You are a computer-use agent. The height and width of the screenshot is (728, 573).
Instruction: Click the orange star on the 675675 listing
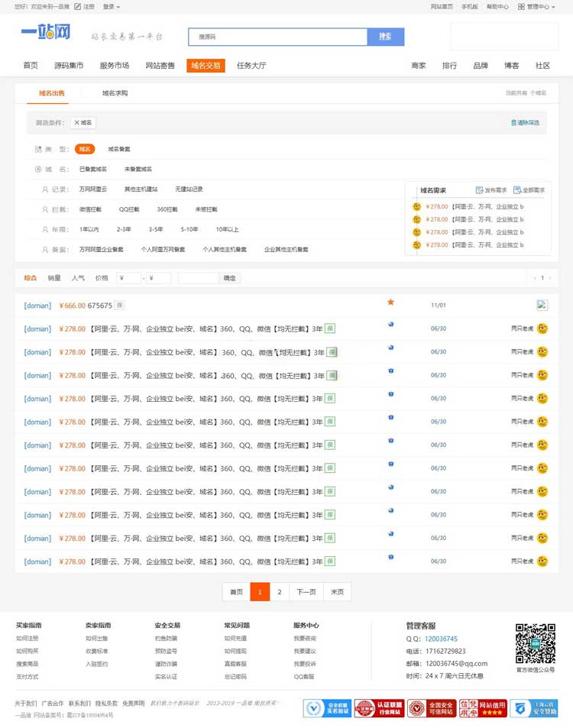390,303
